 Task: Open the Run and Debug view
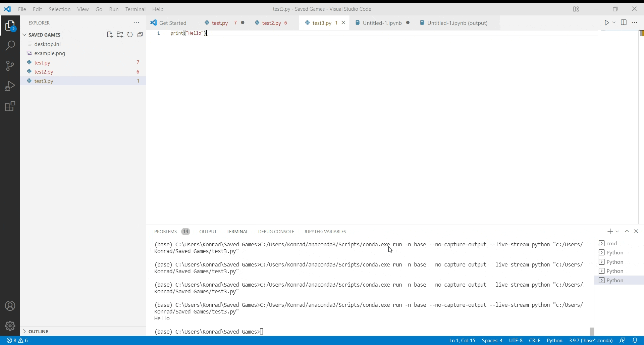[x=10, y=86]
